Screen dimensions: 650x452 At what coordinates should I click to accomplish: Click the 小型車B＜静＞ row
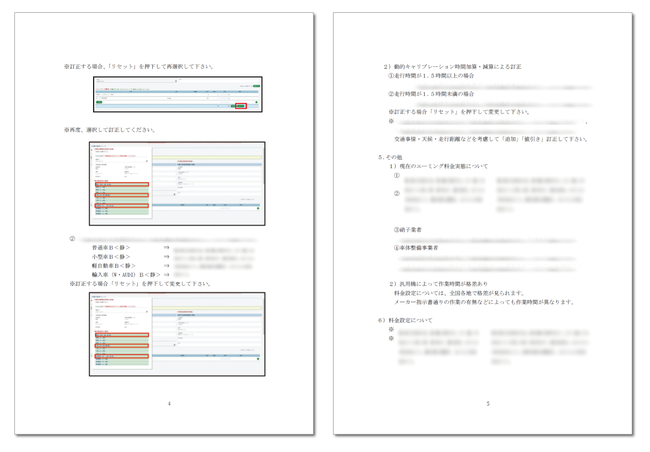[x=111, y=257]
